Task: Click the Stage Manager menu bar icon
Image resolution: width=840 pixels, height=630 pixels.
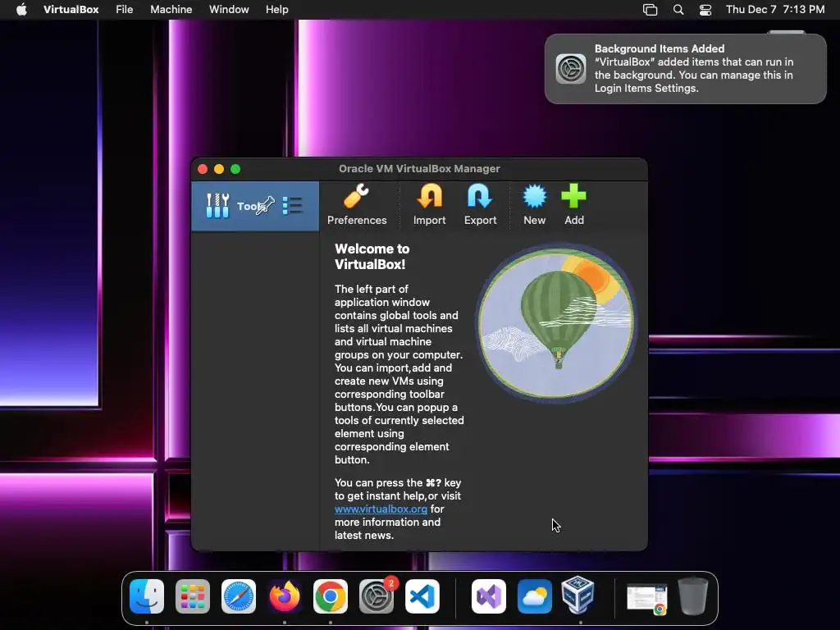Action: tap(650, 10)
